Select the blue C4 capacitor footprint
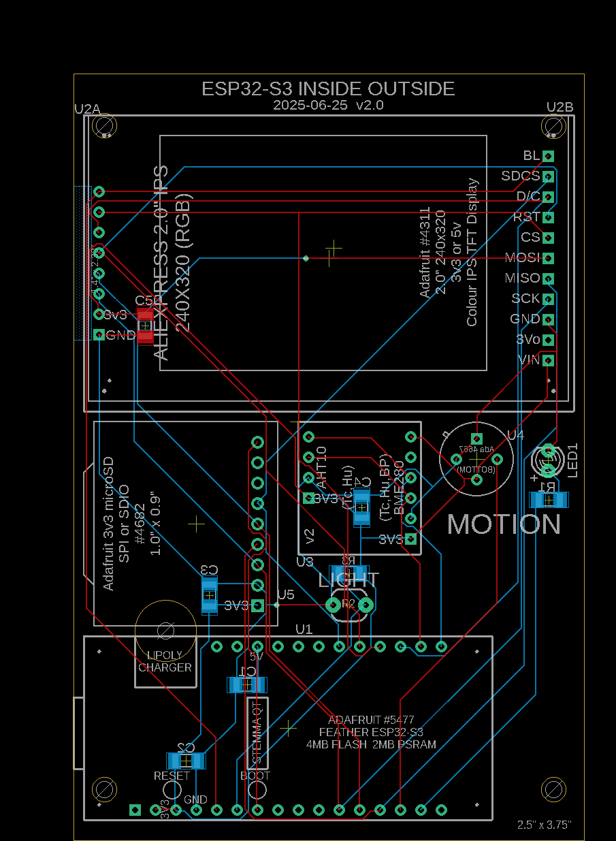This screenshot has height=841, width=616. click(361, 507)
